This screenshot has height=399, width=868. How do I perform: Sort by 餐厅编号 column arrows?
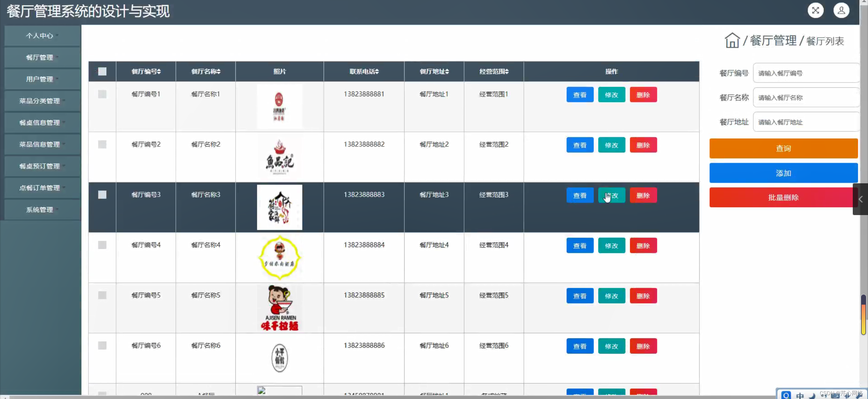coord(159,71)
